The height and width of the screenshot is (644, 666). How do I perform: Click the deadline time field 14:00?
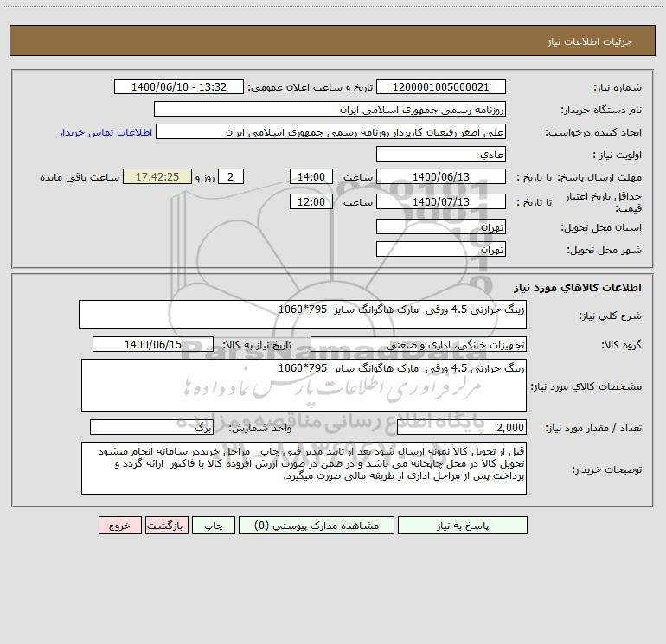tap(311, 176)
